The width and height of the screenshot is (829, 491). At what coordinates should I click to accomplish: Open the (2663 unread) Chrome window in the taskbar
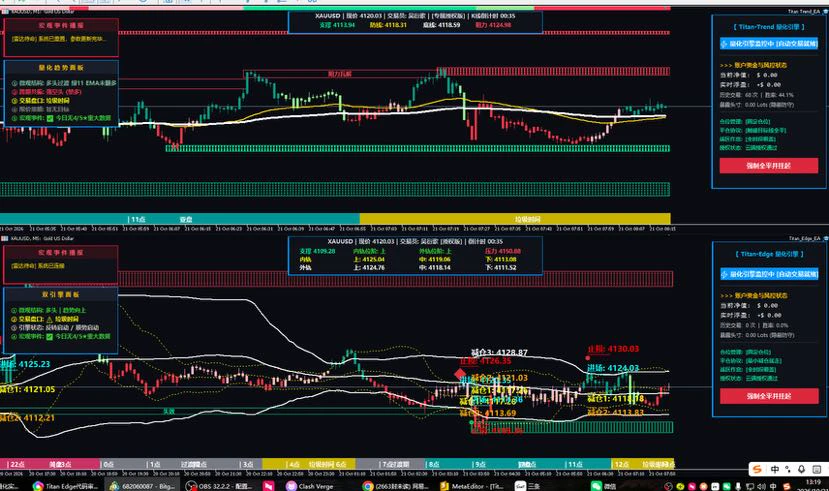(x=395, y=486)
